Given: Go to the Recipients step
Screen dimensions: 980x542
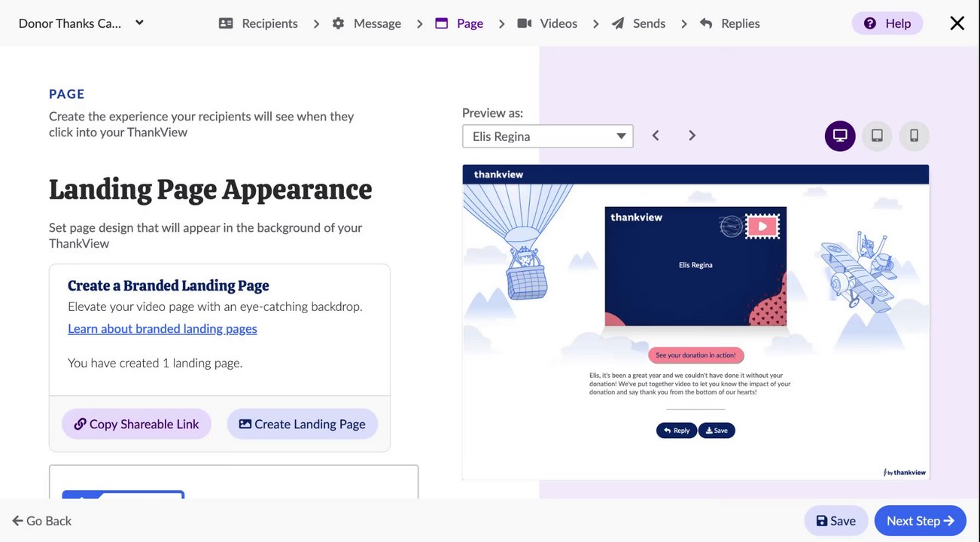Looking at the screenshot, I should [x=258, y=23].
